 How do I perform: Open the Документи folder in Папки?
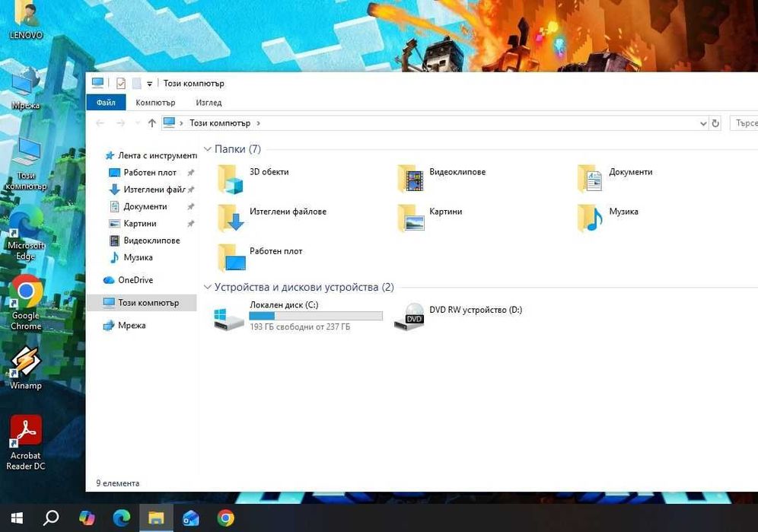pyautogui.click(x=615, y=178)
